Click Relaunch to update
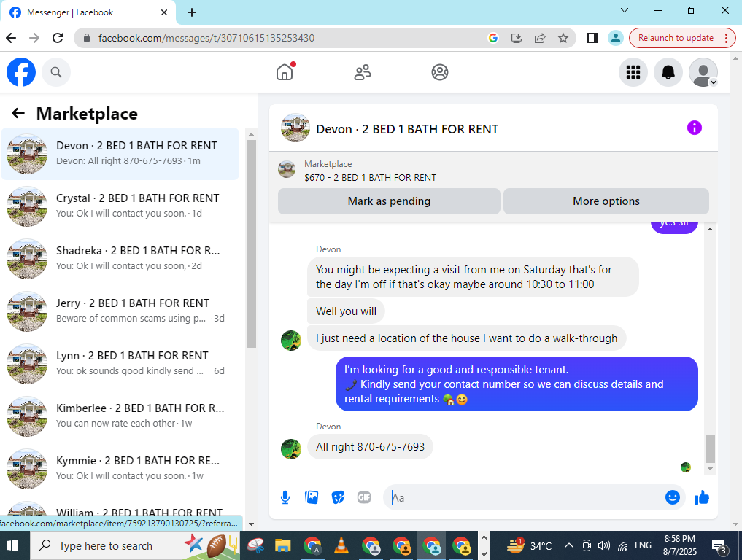Viewport: 742px width, 560px height. click(x=676, y=38)
